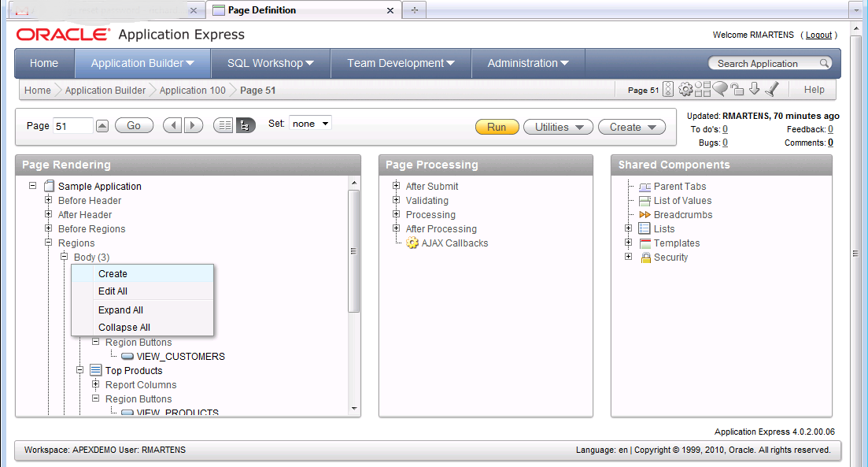This screenshot has width=868, height=467.
Task: Switch to Tree View layout
Action: (245, 126)
